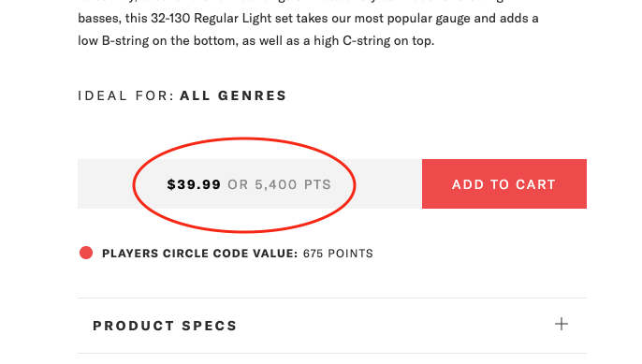
Task: Click the POINTS word after 675
Action: pos(350,254)
